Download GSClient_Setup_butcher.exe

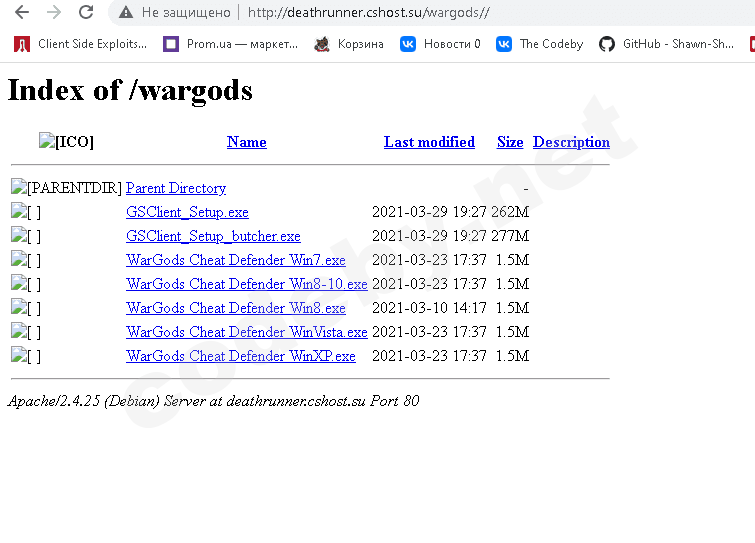coord(213,236)
